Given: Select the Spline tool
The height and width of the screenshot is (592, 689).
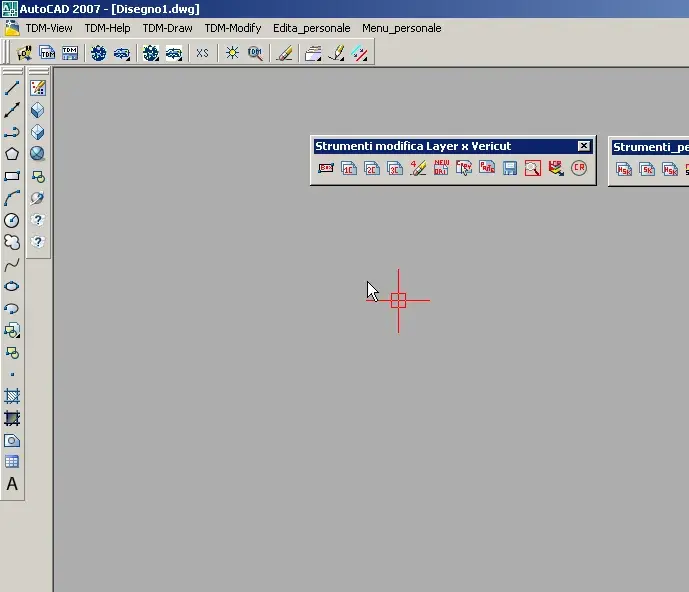Looking at the screenshot, I should [12, 264].
